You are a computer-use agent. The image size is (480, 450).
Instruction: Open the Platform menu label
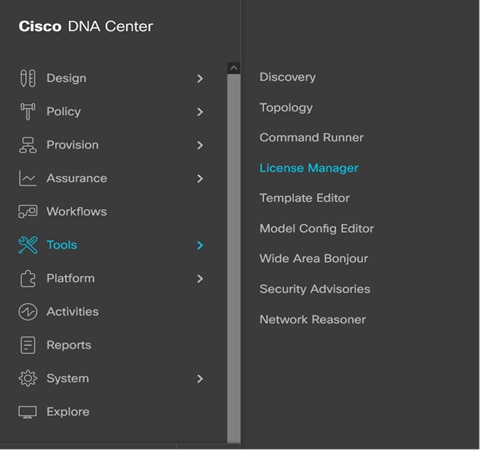70,278
